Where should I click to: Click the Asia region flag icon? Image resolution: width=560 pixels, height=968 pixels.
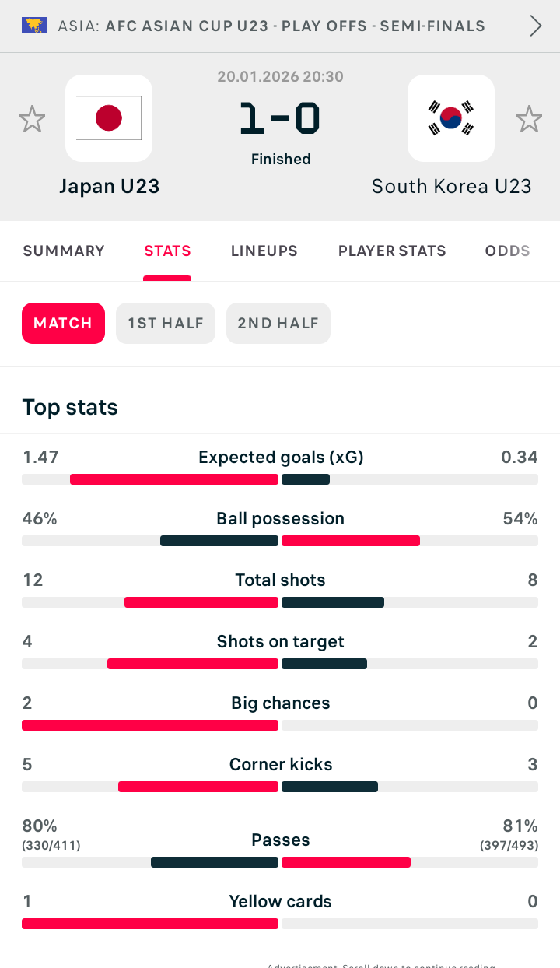coord(34,26)
